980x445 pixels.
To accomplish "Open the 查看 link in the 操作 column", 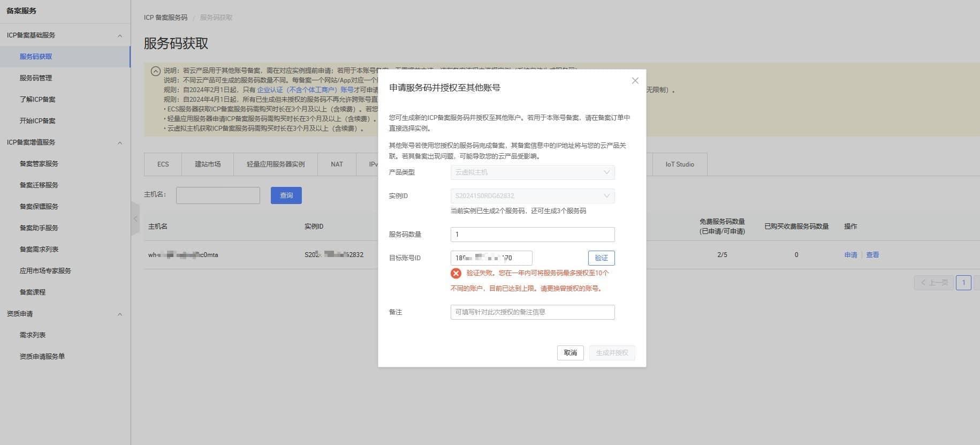I will [872, 255].
